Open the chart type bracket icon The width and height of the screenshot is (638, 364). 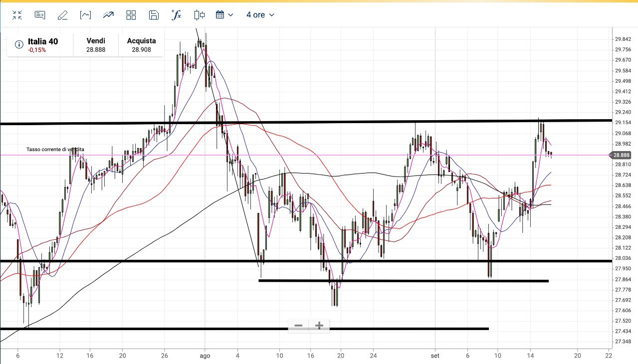(85, 15)
